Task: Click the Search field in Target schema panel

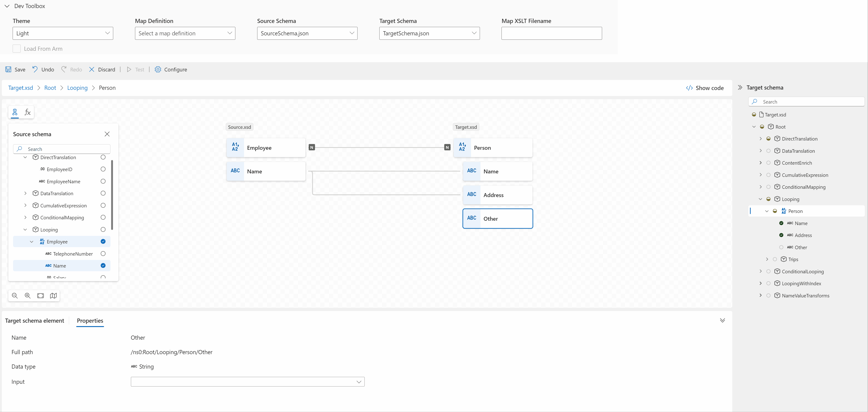Action: pos(806,102)
